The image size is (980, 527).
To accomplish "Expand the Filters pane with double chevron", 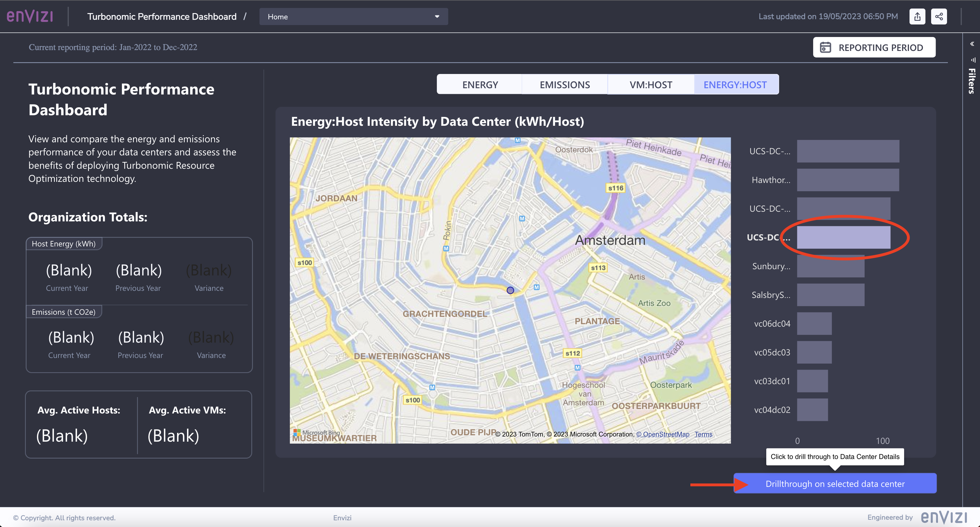I will 972,44.
